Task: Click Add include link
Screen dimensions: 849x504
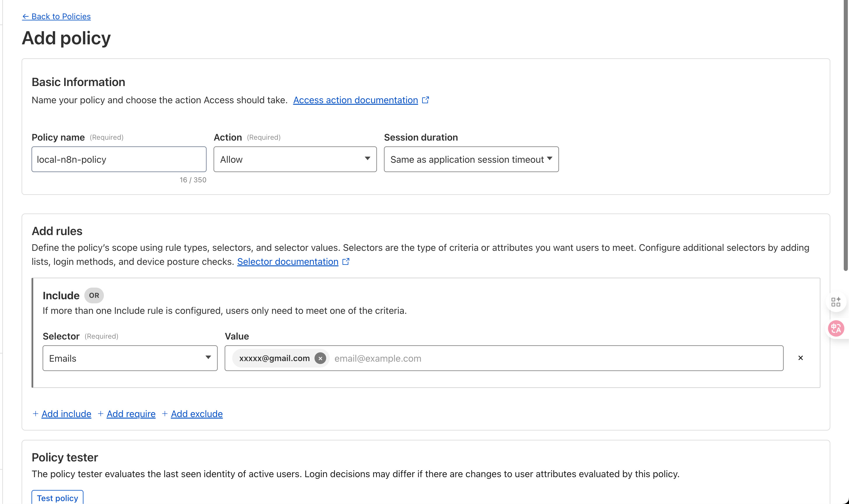Action: tap(66, 414)
